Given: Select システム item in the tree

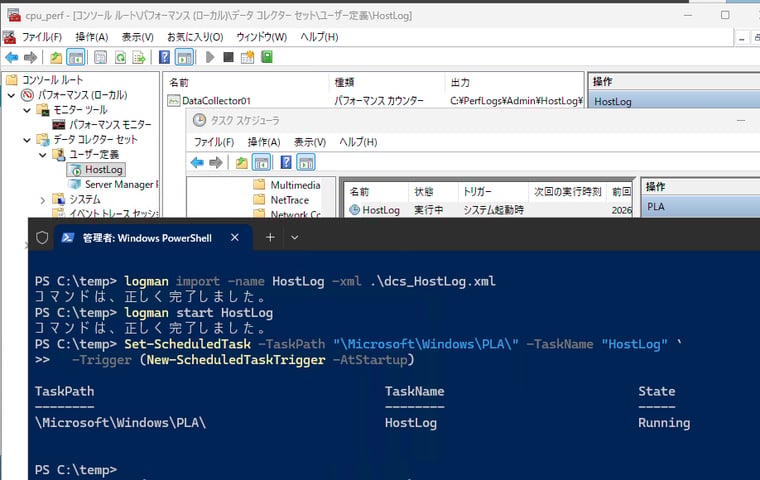Looking at the screenshot, I should tap(85, 200).
